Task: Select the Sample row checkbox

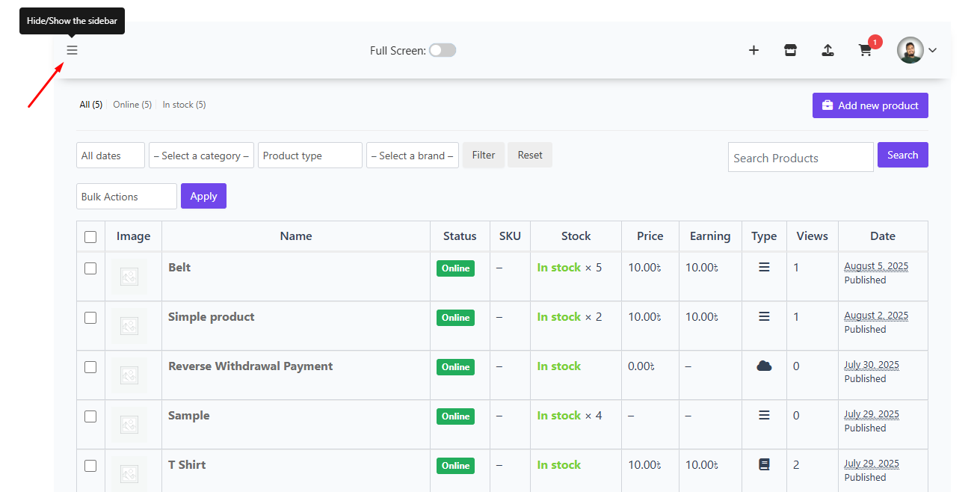Action: tap(90, 416)
